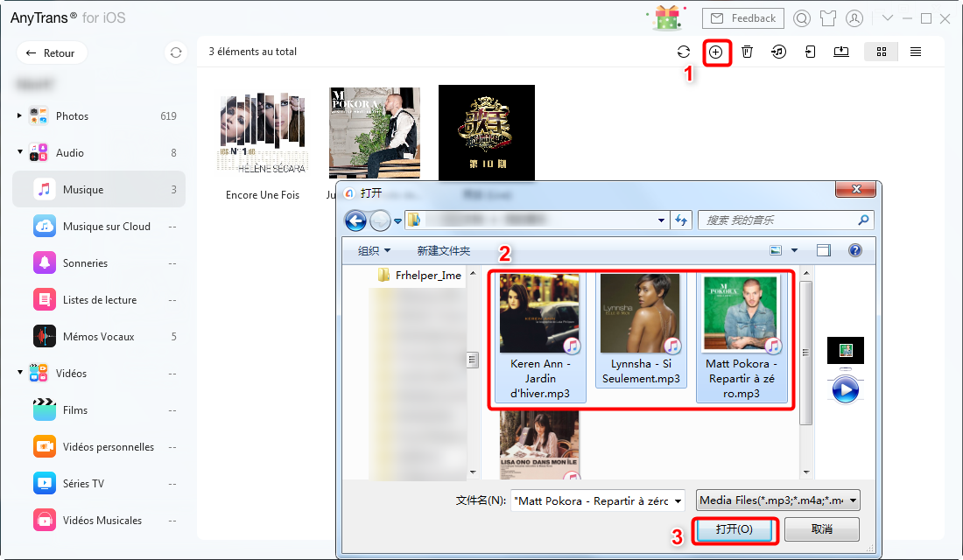This screenshot has height=560, width=963.
Task: Click the change view icon in dialog
Action: coord(776,250)
